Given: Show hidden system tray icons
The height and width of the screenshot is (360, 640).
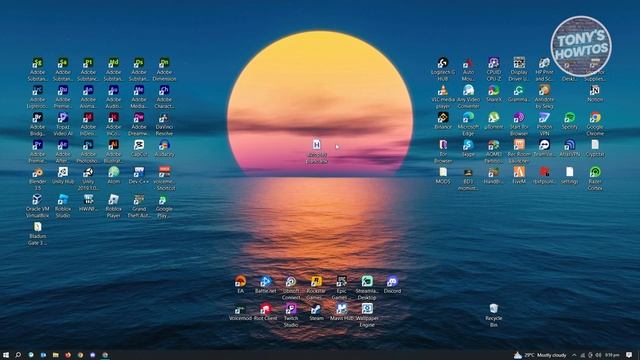Looking at the screenshot, I should pos(574,355).
